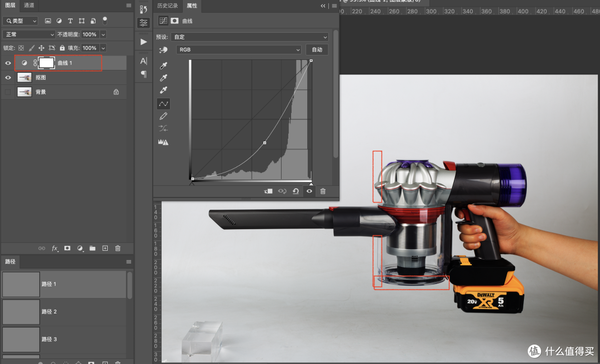Add a layer mask from Layers footer

point(67,248)
